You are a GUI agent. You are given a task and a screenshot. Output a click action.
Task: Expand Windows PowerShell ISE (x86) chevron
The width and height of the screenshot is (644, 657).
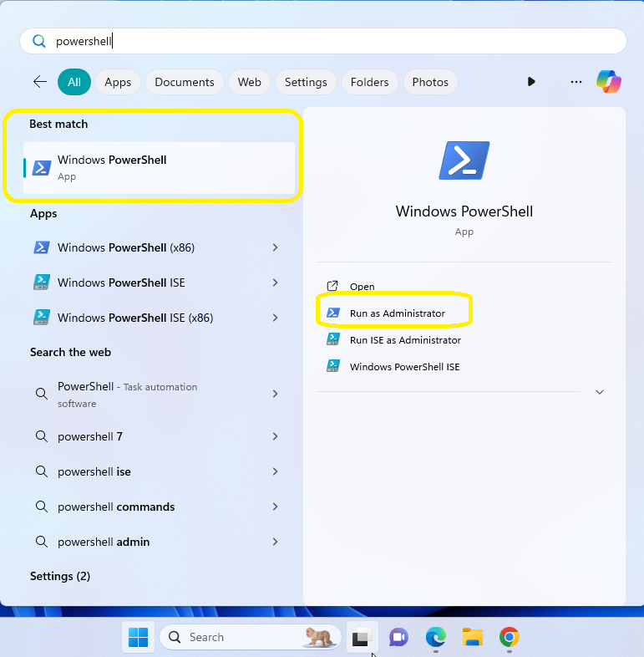tap(275, 318)
